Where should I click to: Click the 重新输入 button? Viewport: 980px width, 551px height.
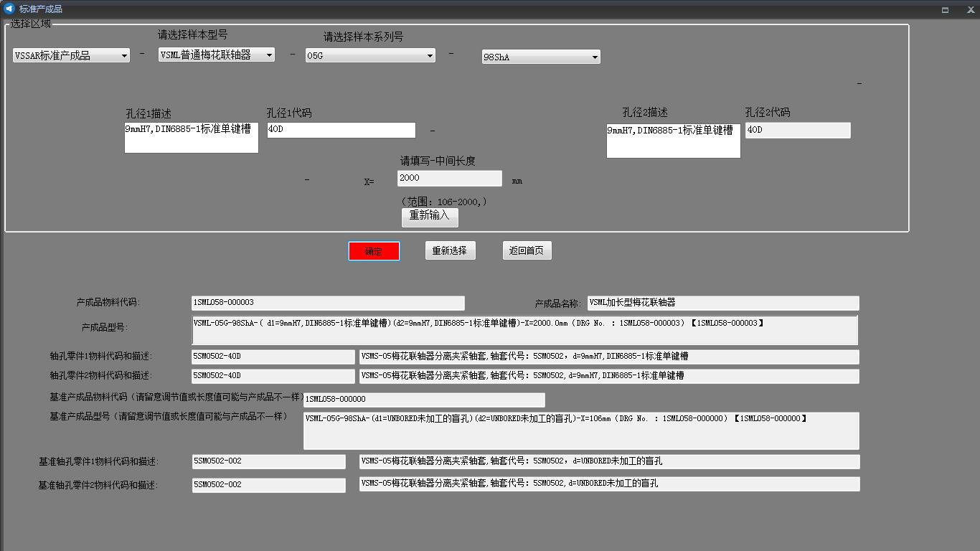[x=429, y=216]
